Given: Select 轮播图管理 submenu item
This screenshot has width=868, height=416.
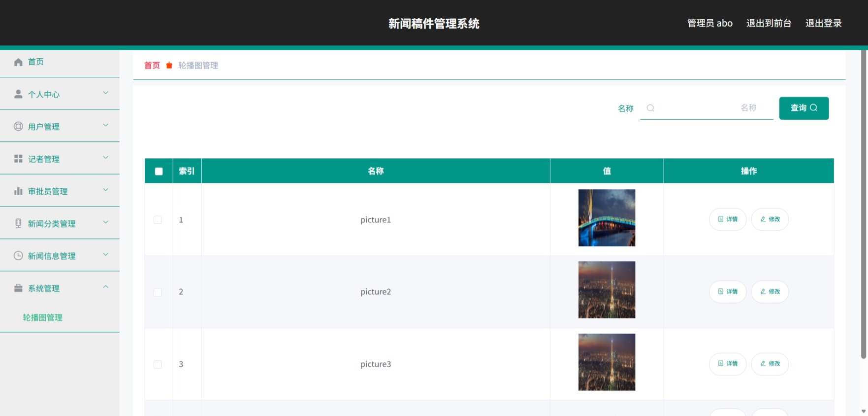Looking at the screenshot, I should point(43,318).
